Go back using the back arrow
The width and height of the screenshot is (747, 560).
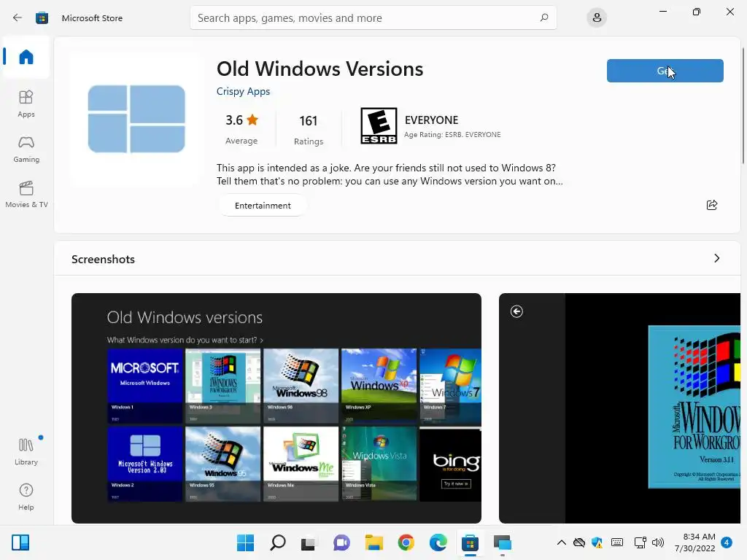click(18, 18)
